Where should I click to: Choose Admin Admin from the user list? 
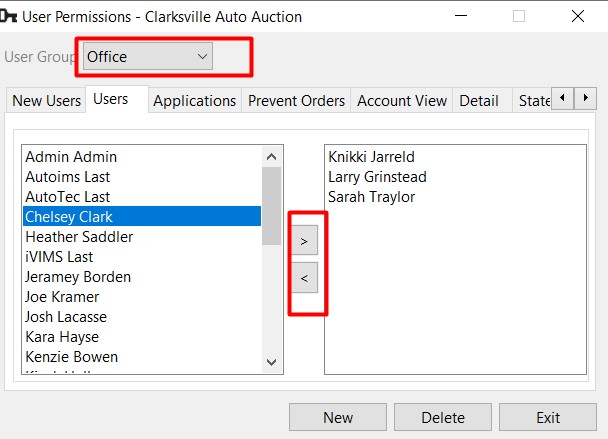tap(71, 157)
